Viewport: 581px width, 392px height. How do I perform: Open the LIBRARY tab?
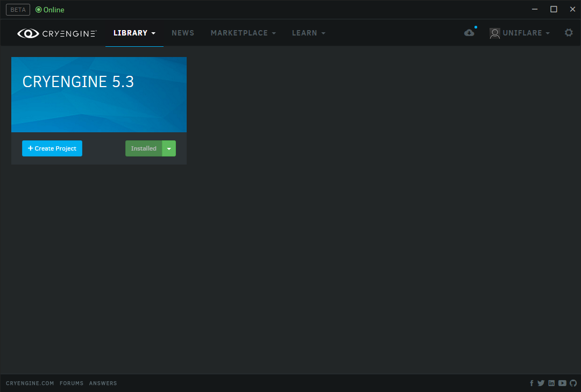click(134, 33)
